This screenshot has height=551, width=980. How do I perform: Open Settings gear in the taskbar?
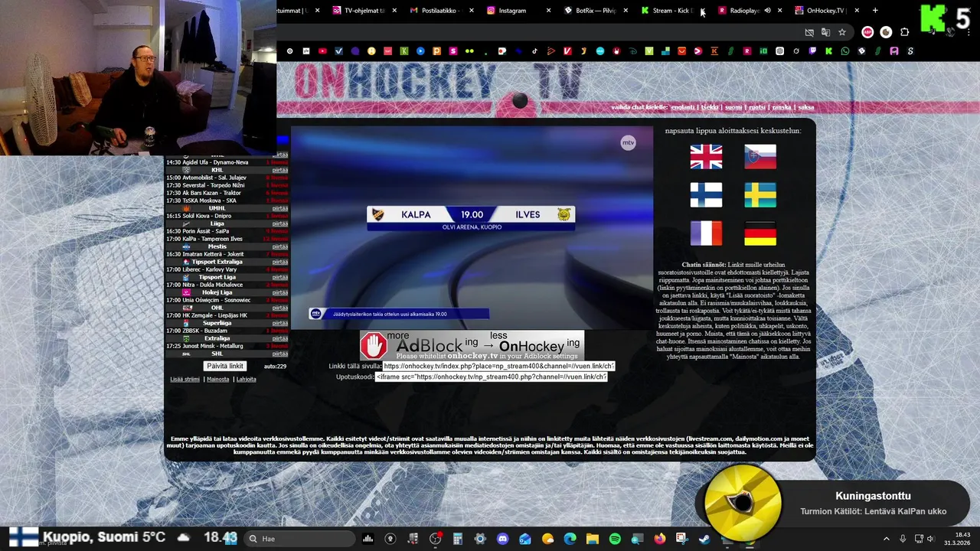(480, 539)
